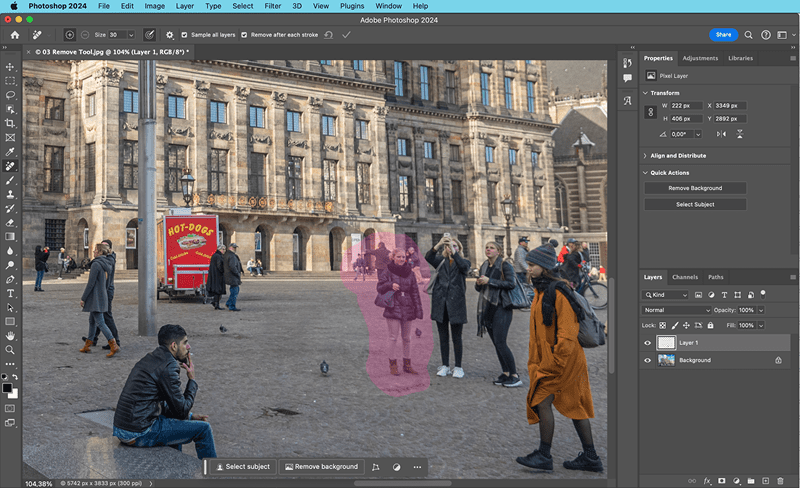This screenshot has height=488, width=800.
Task: Commit the removal with the checkmark icon
Action: coord(346,35)
